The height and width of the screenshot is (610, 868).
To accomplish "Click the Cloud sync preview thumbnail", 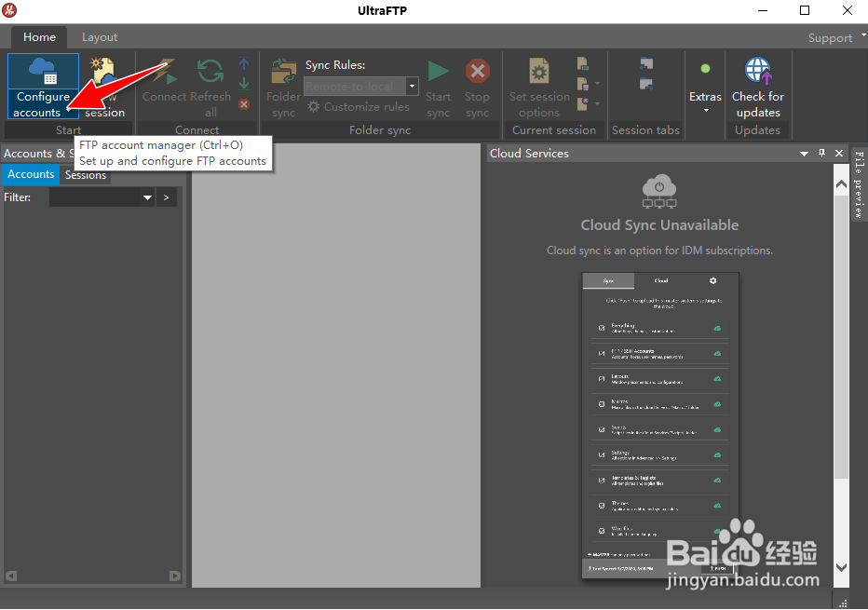I will coord(660,426).
